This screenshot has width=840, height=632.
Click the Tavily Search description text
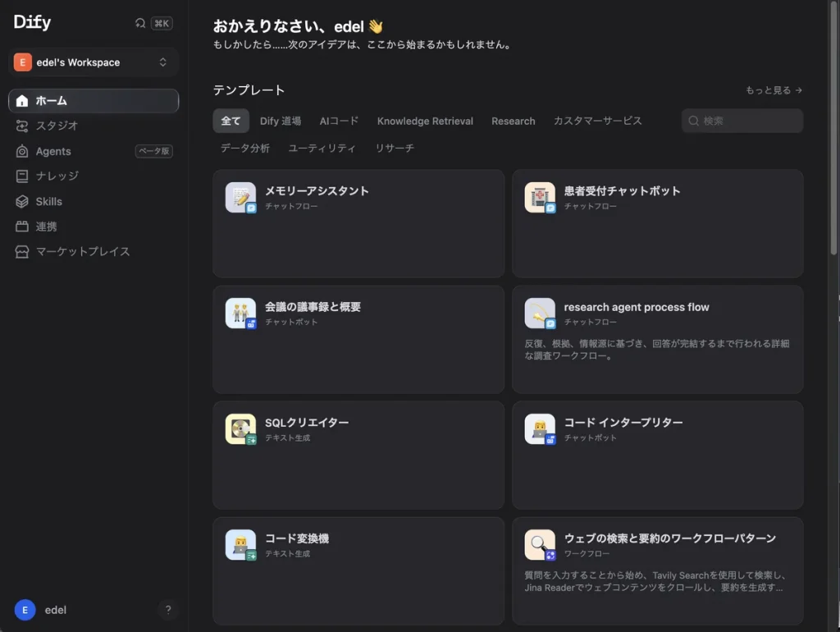pyautogui.click(x=655, y=581)
